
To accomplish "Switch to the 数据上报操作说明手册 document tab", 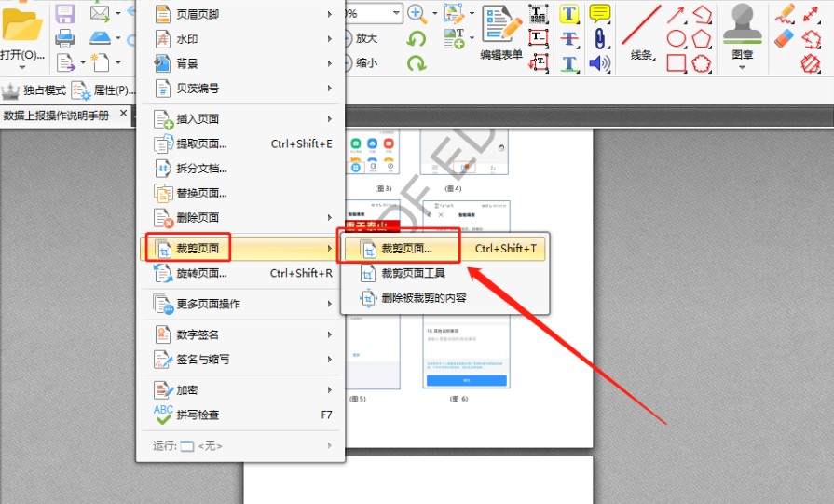I will pos(57,116).
